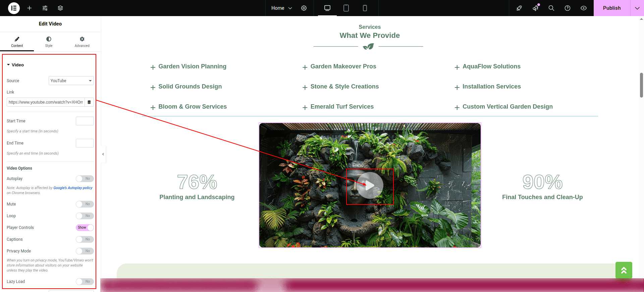Switch to tablet device view

pyautogui.click(x=346, y=8)
